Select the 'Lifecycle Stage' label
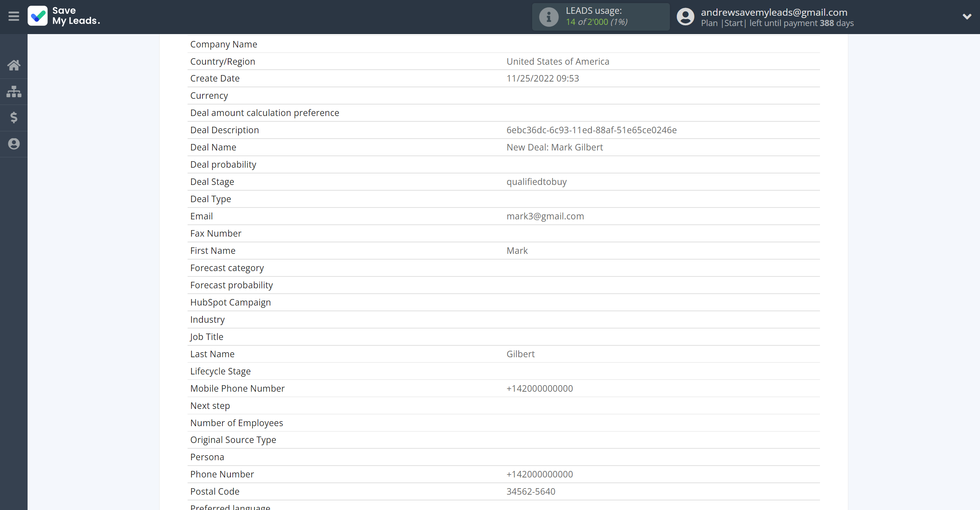This screenshot has width=980, height=510. pyautogui.click(x=220, y=371)
